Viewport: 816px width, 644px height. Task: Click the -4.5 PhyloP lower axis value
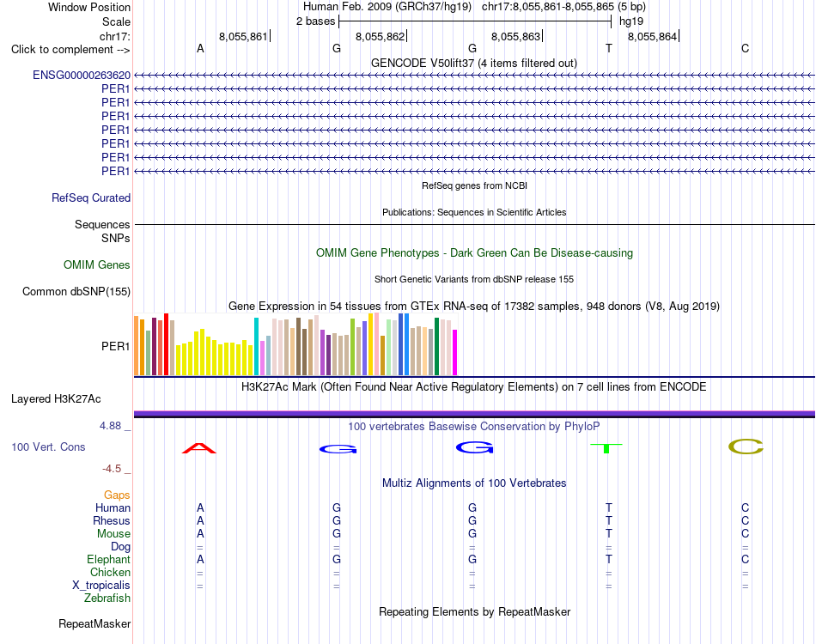(112, 469)
